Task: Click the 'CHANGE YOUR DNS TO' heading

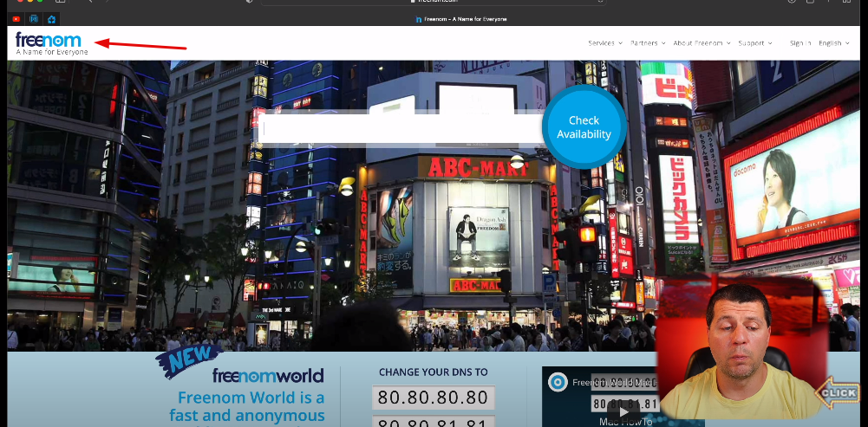Action: (x=434, y=372)
